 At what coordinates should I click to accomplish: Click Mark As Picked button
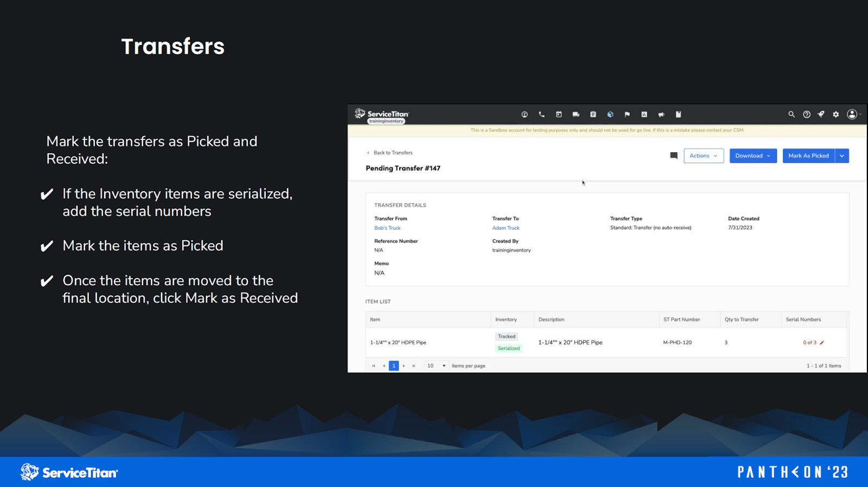(x=808, y=156)
